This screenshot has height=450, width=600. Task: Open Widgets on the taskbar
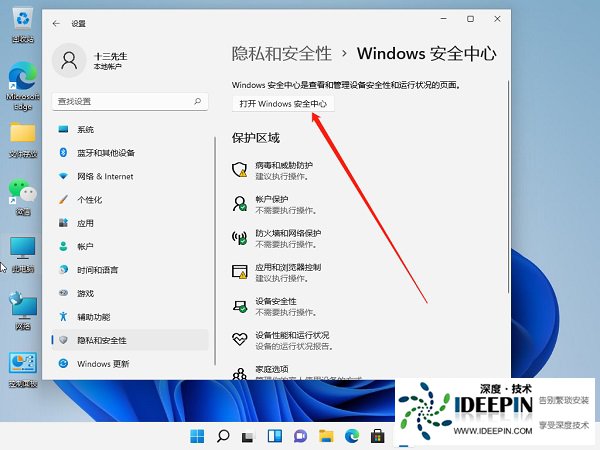275,436
